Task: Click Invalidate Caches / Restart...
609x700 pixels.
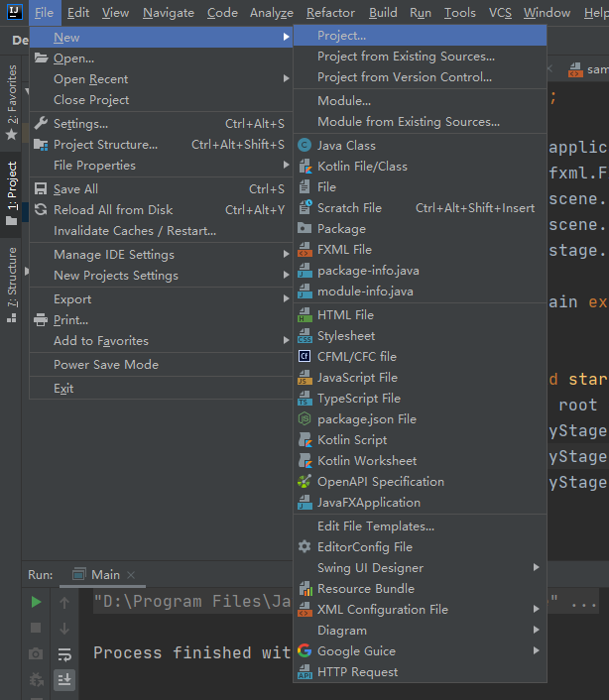Action: point(161,231)
